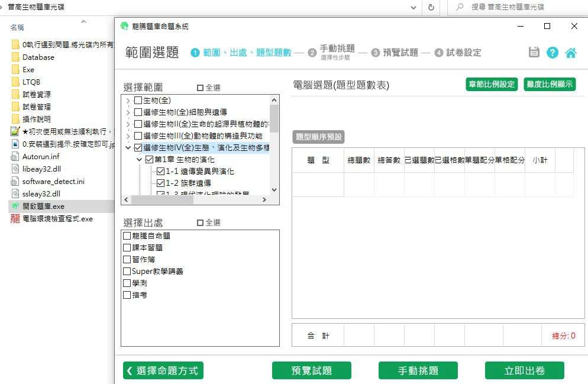Click the 章節比例設定 button
The image size is (588, 384).
[x=492, y=85]
